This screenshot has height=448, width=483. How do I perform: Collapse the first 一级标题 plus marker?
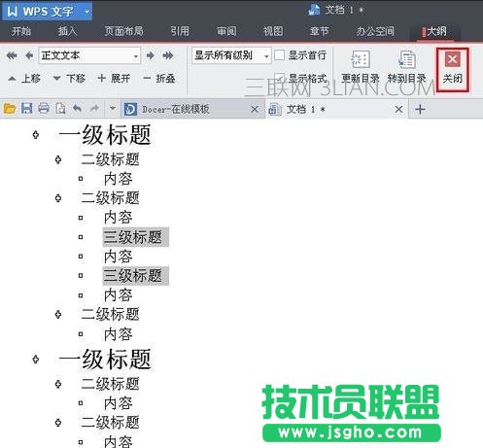[x=36, y=135]
